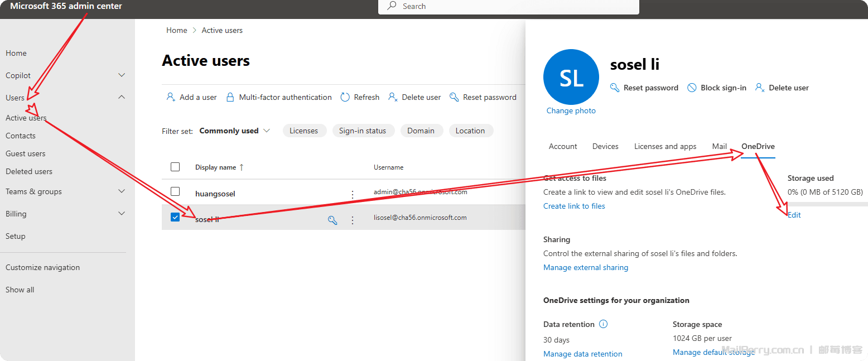Select the huangsosel row checkbox
The height and width of the screenshot is (361, 868).
click(x=175, y=191)
